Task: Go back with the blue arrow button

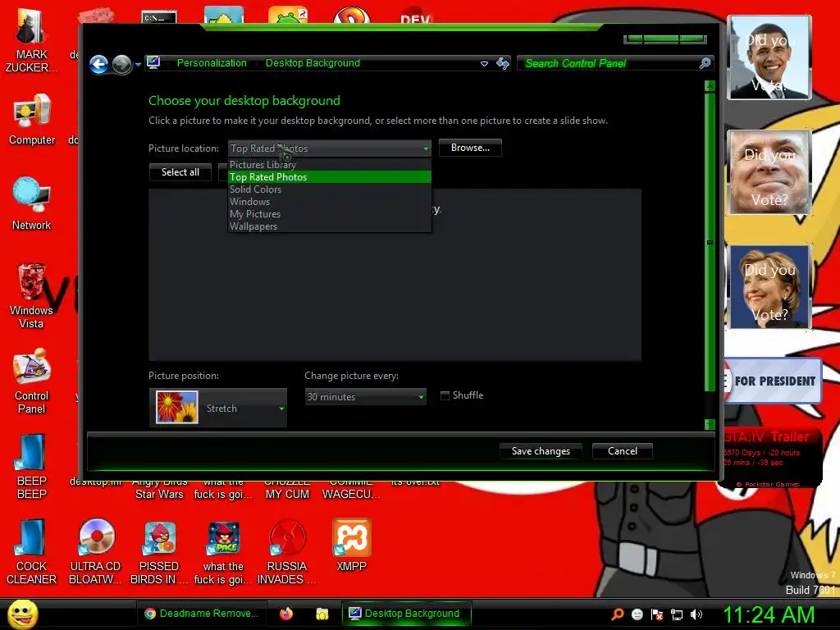Action: 98,64
